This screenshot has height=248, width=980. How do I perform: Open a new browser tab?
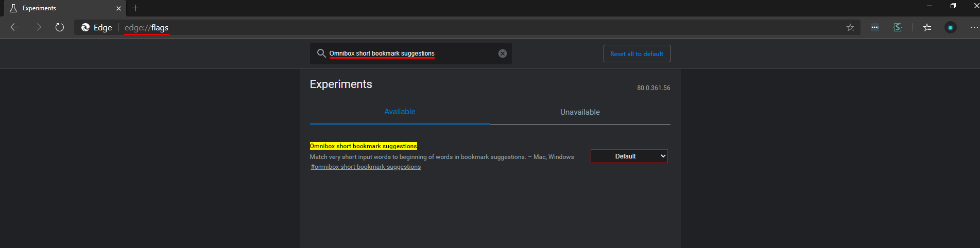(135, 8)
